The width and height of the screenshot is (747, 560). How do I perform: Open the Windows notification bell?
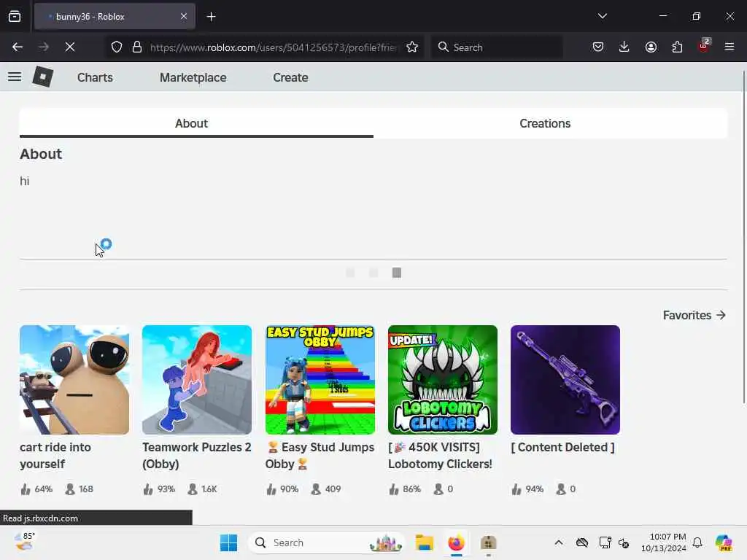pos(697,542)
